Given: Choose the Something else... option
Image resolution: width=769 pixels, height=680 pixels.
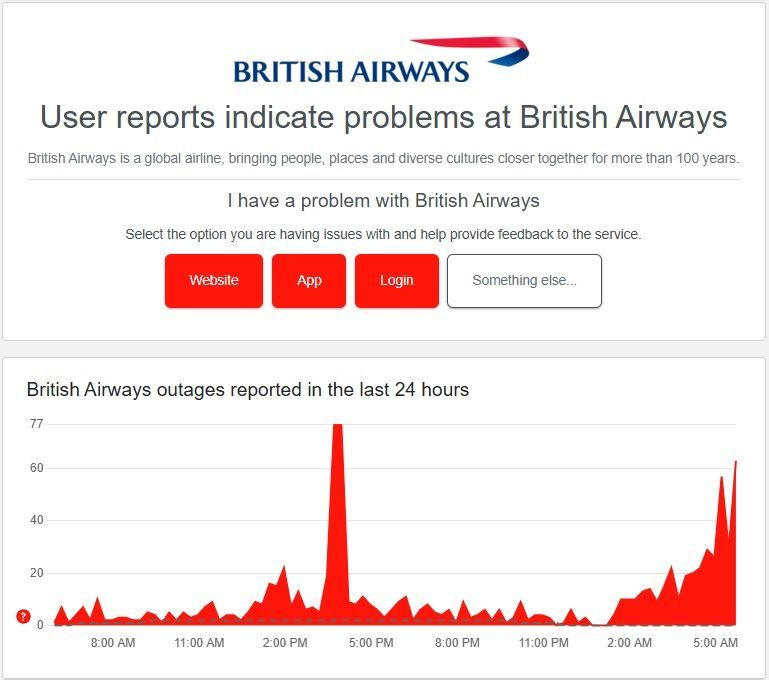Looking at the screenshot, I should click(524, 280).
